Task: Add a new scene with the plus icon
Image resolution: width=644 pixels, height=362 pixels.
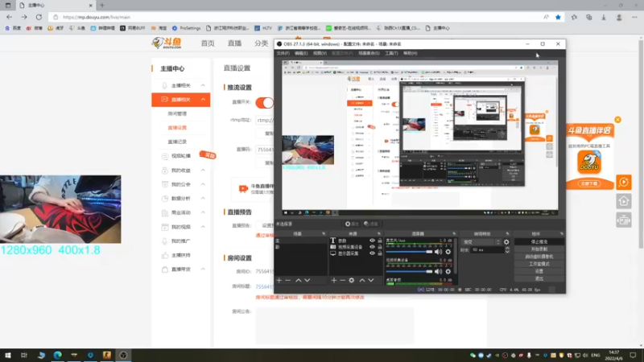Action: coord(279,280)
